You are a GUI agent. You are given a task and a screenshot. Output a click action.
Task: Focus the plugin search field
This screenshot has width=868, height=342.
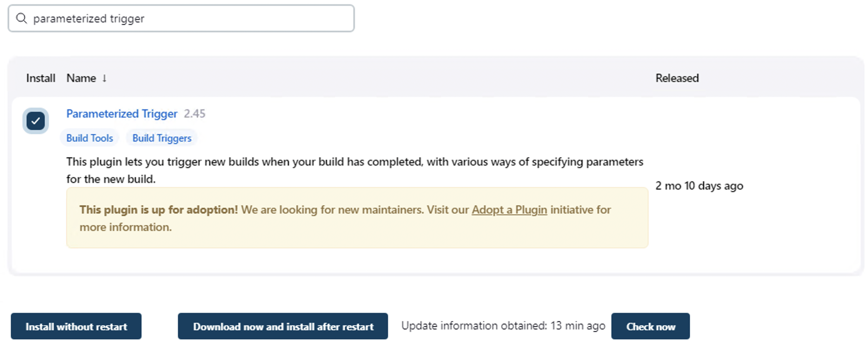186,19
